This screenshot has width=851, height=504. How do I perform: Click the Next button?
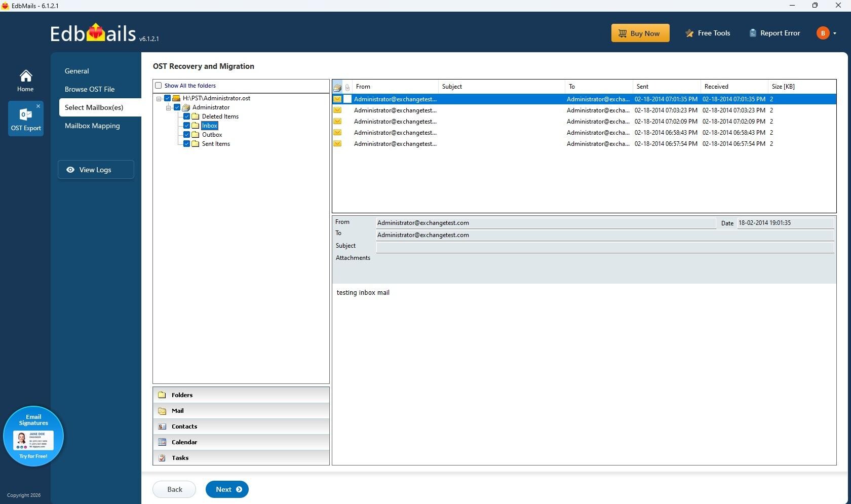(x=227, y=489)
